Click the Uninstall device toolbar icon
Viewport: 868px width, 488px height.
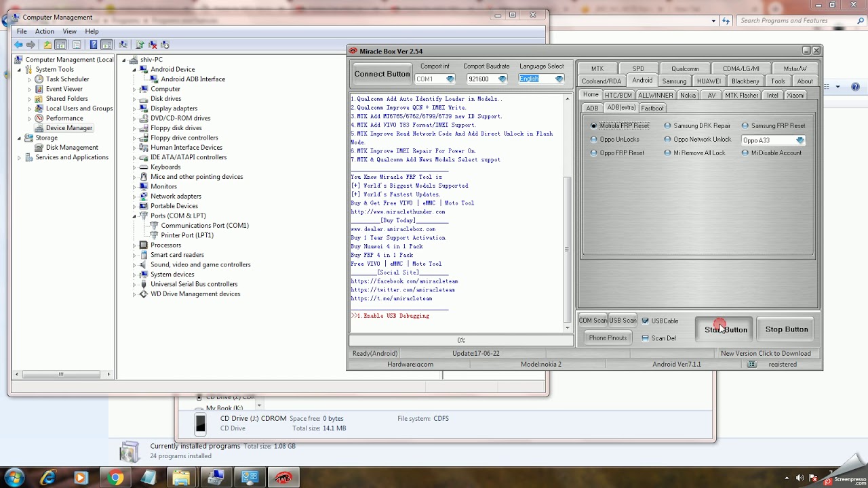coord(153,45)
